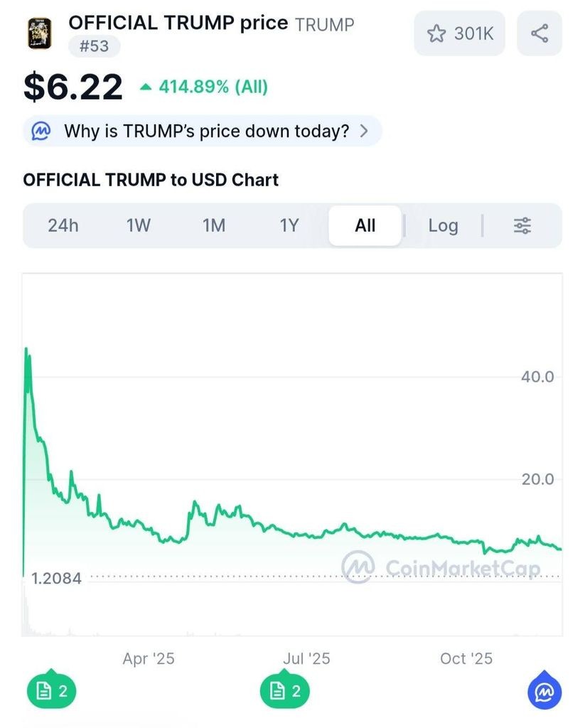Viewport: 585px width, 728px height.
Task: Open chart settings sliders icon
Action: click(x=522, y=226)
